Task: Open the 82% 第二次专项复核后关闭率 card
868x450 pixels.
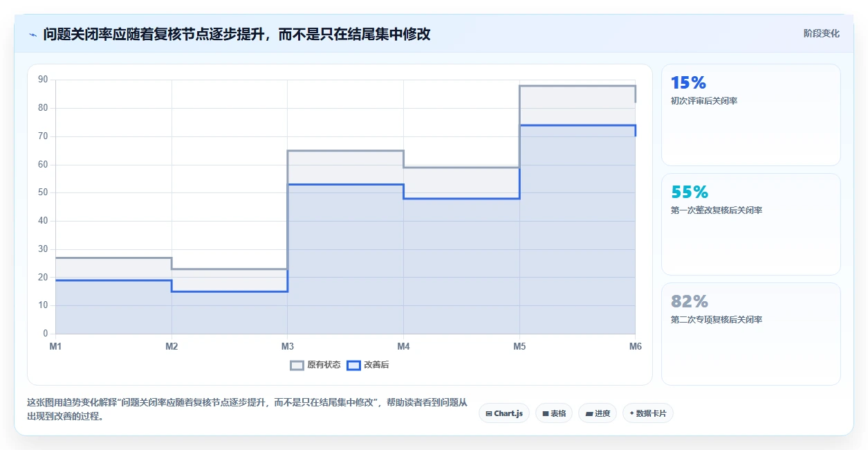Action: [x=751, y=334]
